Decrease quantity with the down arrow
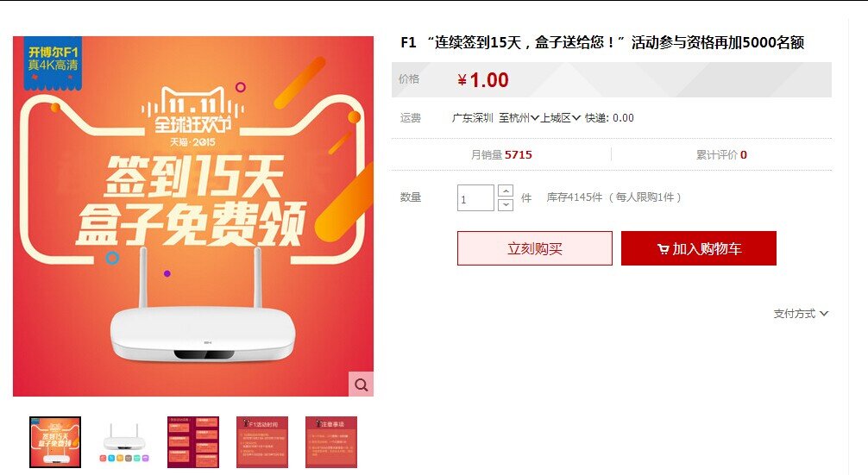 (x=506, y=204)
